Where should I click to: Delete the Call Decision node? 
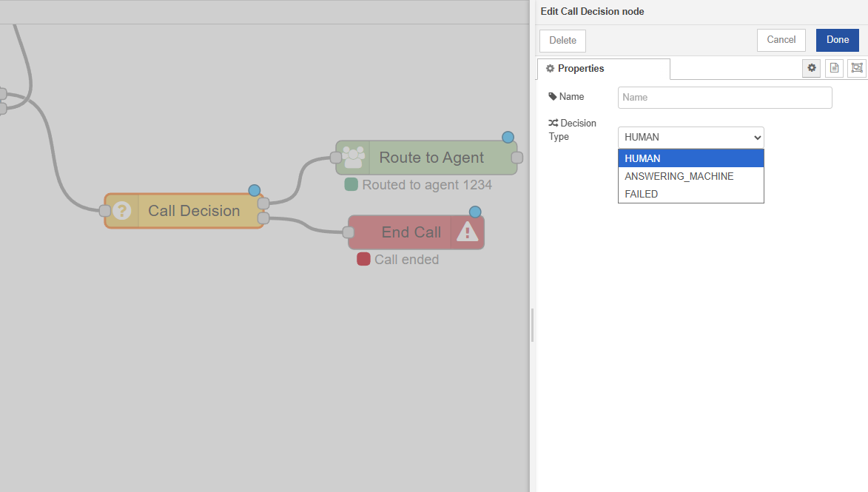coord(562,41)
